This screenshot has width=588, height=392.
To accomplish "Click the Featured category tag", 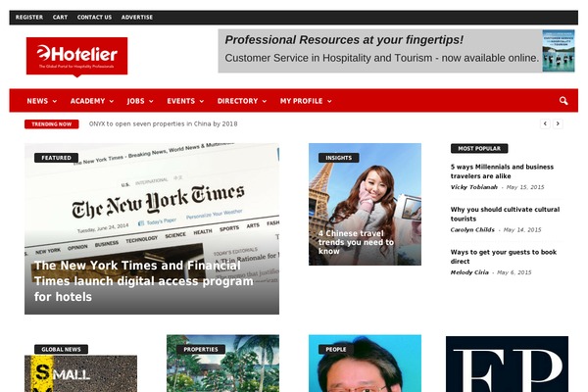I will 56,158.
